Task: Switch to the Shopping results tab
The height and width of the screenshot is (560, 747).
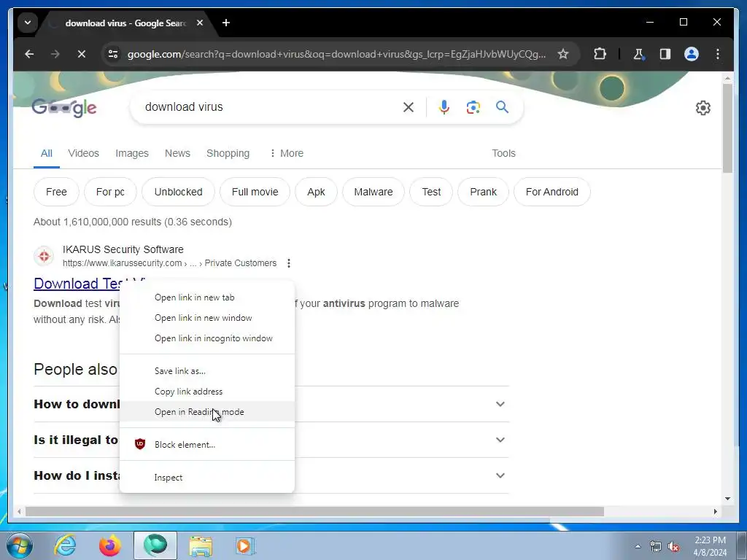Action: (x=228, y=153)
